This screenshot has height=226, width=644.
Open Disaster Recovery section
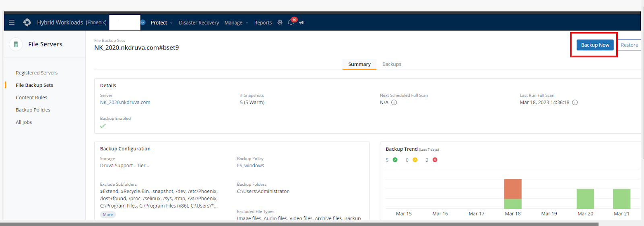199,23
